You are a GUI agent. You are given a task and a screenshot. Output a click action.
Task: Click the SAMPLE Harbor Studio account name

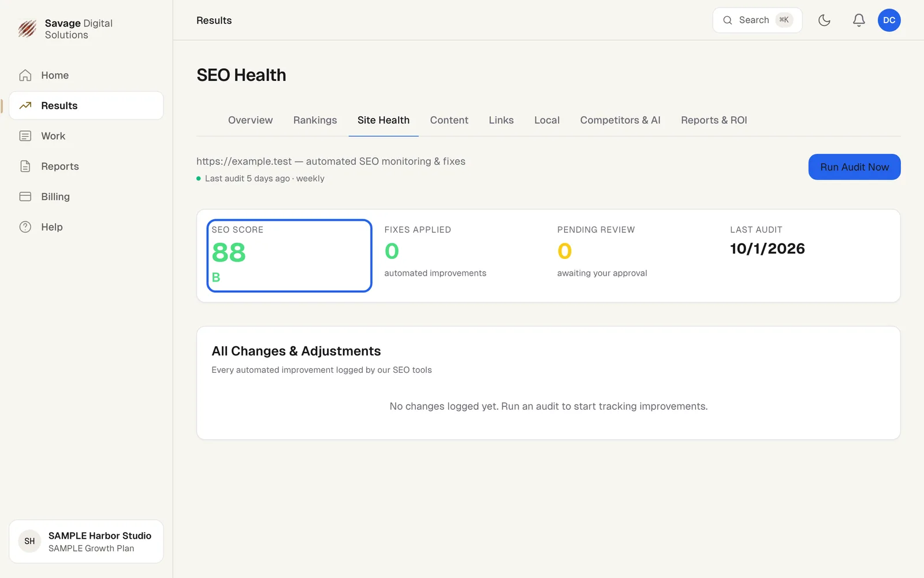(x=100, y=536)
